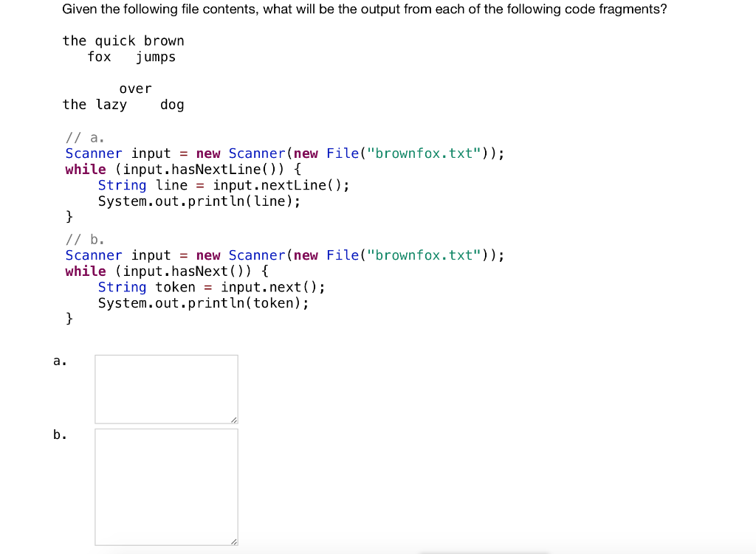The height and width of the screenshot is (554, 756).
Task: Click 'String token = input.next();' line
Action: point(212,287)
